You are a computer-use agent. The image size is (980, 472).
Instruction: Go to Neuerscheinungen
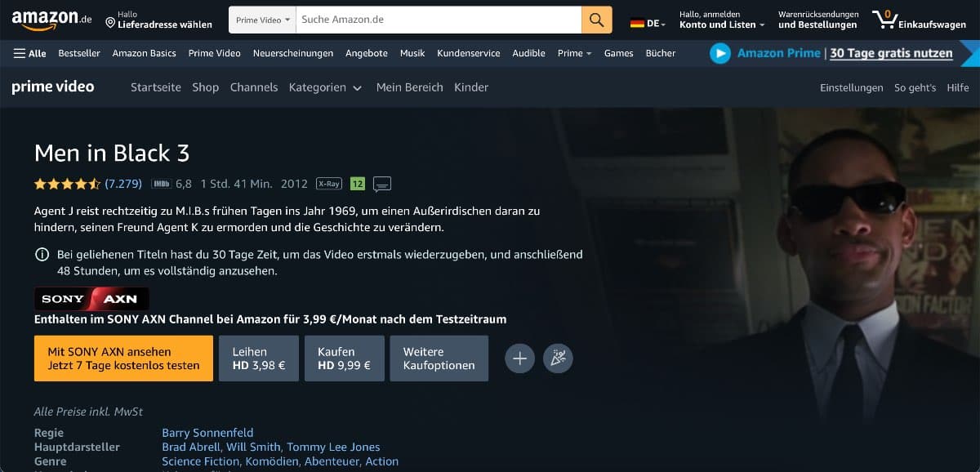293,53
